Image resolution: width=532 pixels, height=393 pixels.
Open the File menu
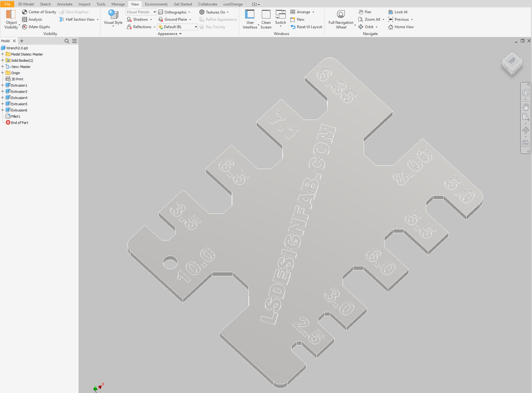point(7,4)
